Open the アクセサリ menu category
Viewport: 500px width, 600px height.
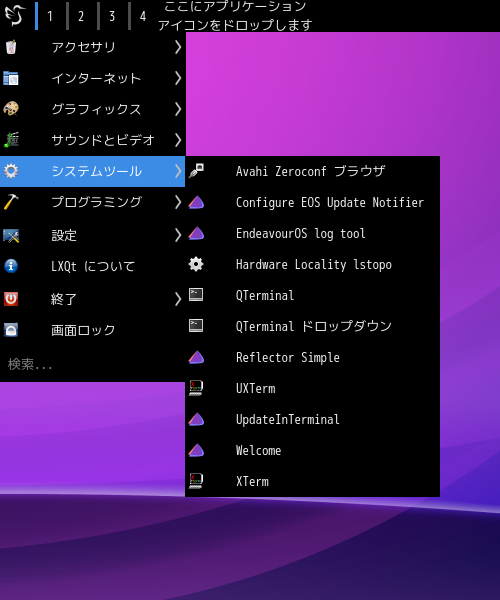(x=93, y=47)
